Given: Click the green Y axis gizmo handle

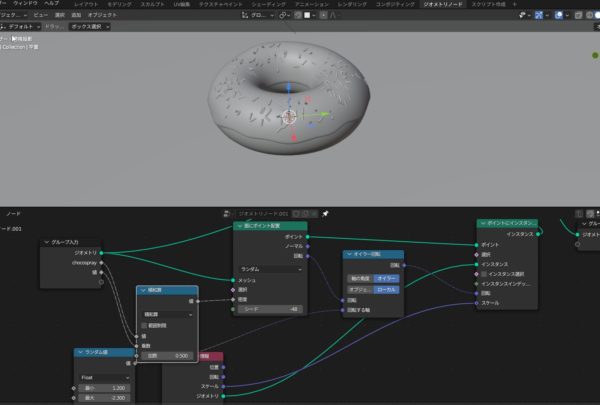Looking at the screenshot, I should tap(323, 112).
